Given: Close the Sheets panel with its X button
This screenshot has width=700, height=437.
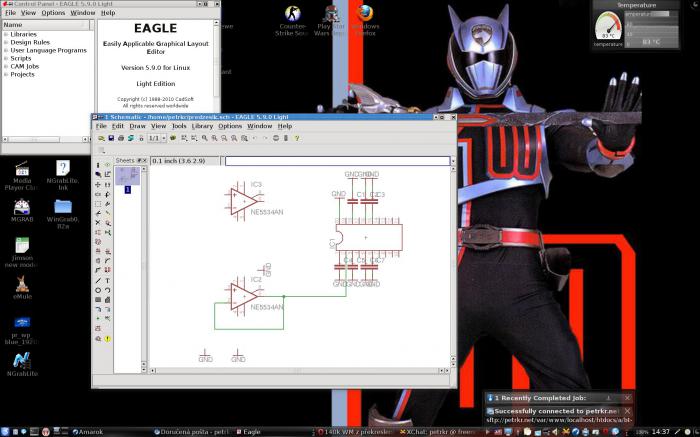Looking at the screenshot, I should click(x=145, y=161).
